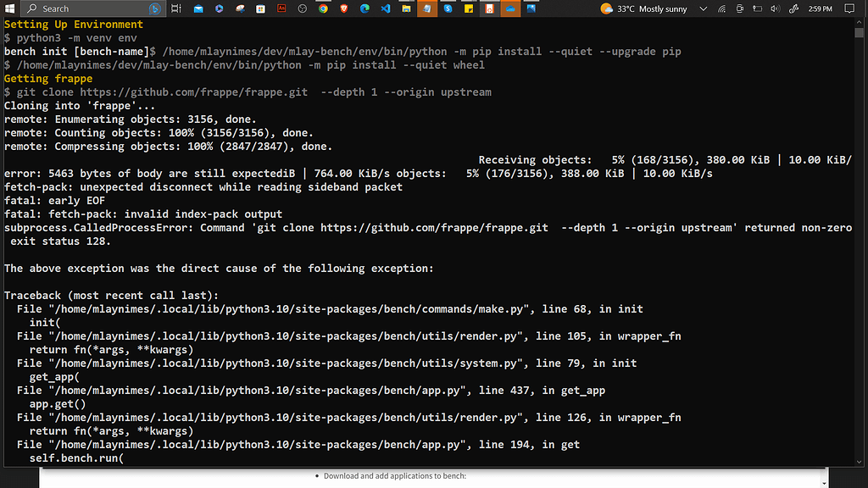Open OBS Studio from the taskbar

tap(302, 8)
